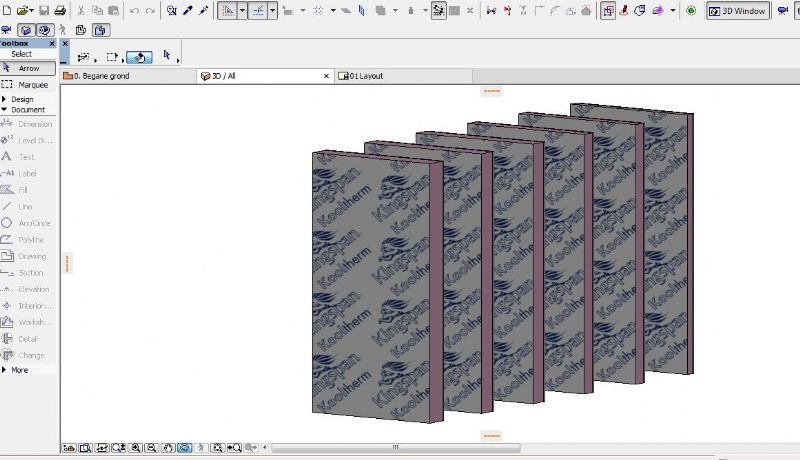This screenshot has width=800, height=460.
Task: Expand the Design section in Toolbox
Action: click(x=20, y=99)
